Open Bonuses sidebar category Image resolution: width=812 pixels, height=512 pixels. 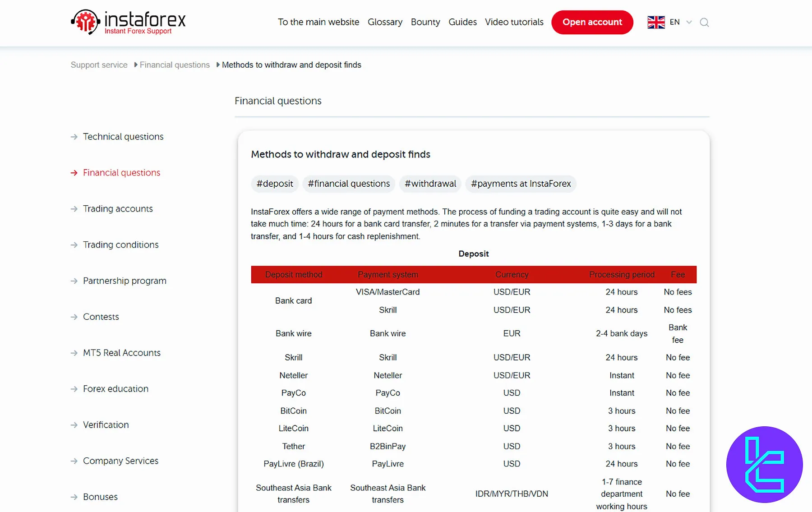(x=100, y=497)
